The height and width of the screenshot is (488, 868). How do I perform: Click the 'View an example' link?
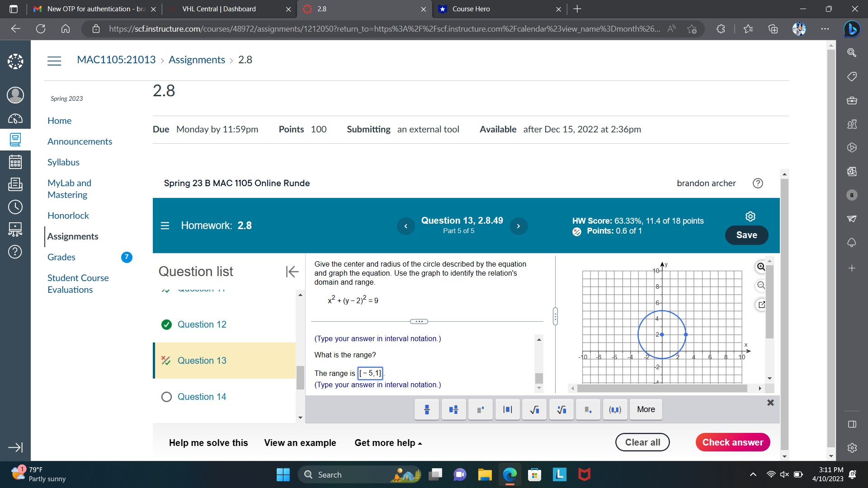(300, 443)
